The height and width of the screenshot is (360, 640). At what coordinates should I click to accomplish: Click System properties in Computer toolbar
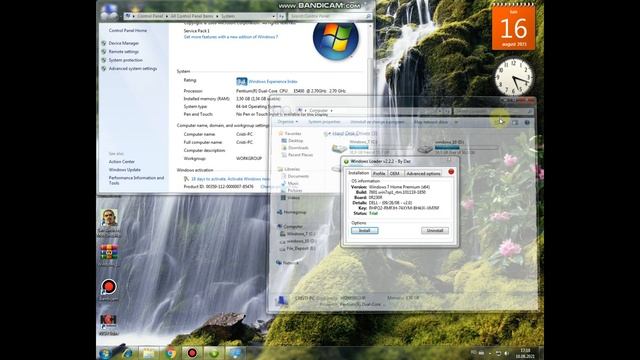click(324, 122)
